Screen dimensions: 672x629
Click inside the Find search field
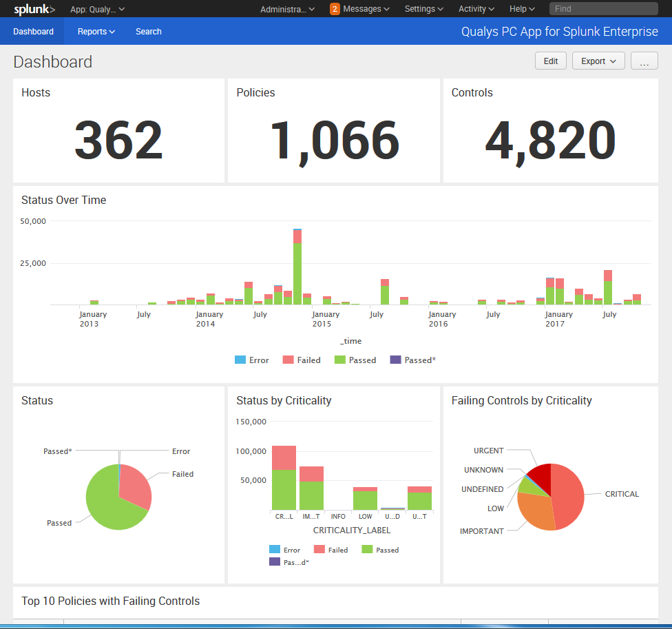(x=603, y=8)
